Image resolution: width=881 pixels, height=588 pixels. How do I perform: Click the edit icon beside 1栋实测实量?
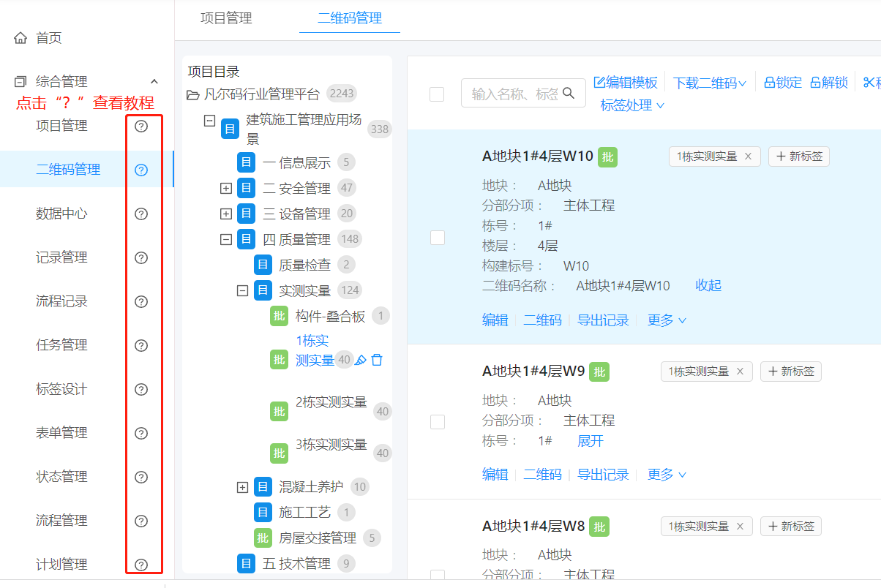click(361, 360)
